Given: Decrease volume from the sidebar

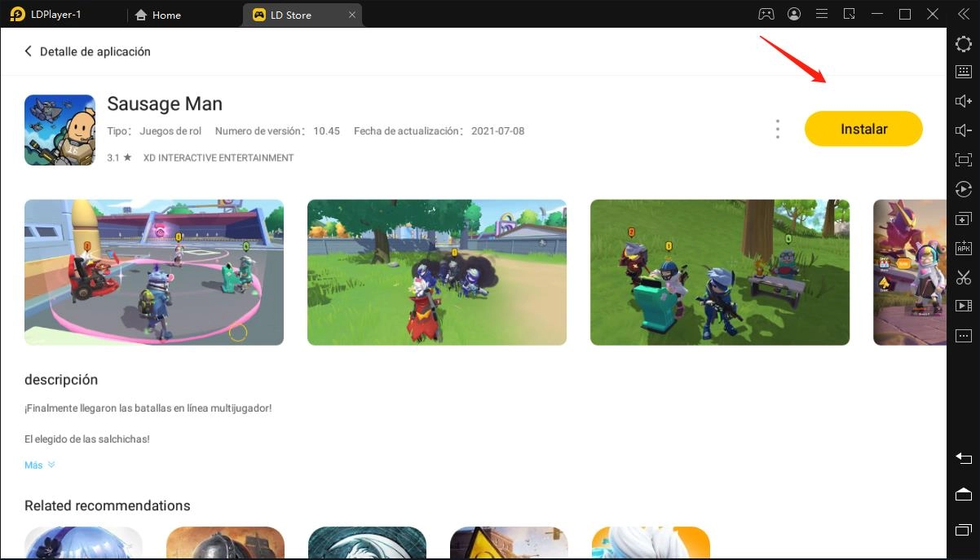Looking at the screenshot, I should [963, 130].
